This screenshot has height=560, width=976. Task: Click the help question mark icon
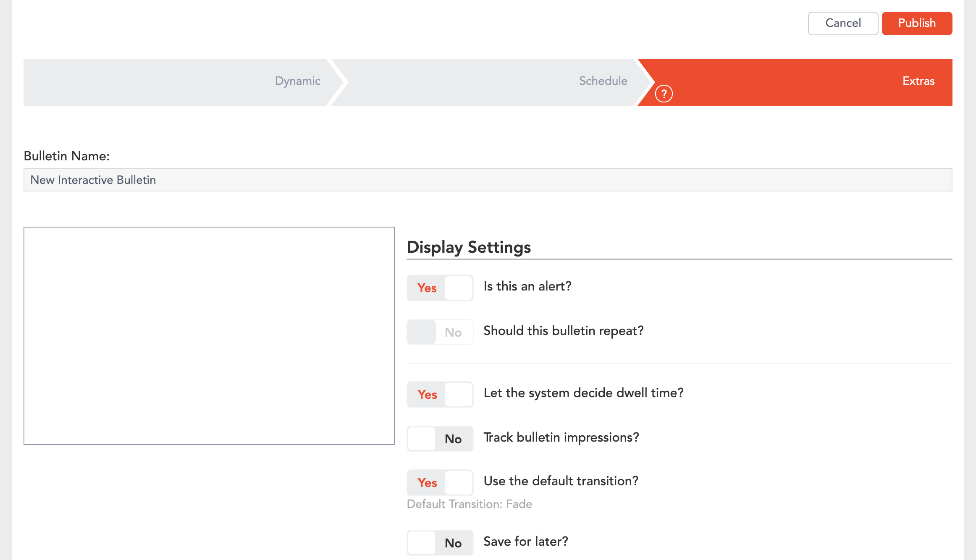pyautogui.click(x=664, y=94)
